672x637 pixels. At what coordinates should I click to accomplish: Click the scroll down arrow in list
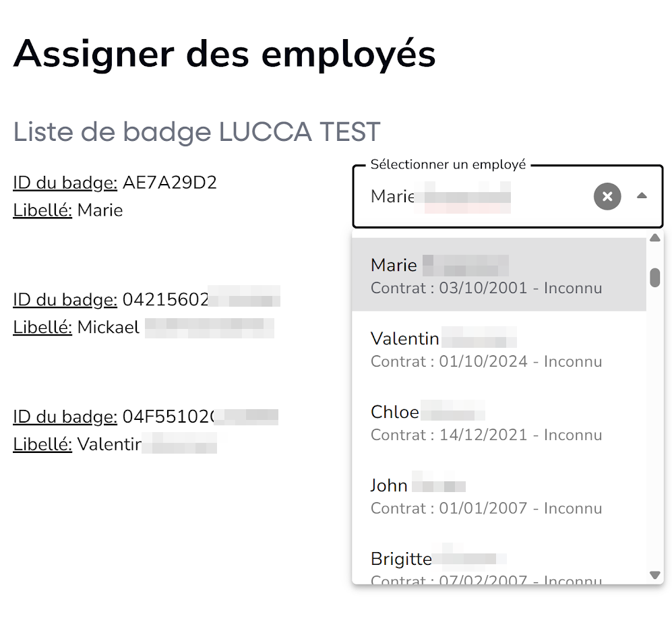(x=654, y=575)
